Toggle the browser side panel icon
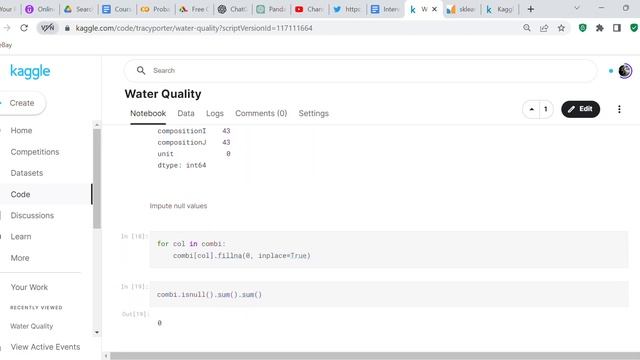Viewport: 640px width, 360px height. tap(617, 28)
